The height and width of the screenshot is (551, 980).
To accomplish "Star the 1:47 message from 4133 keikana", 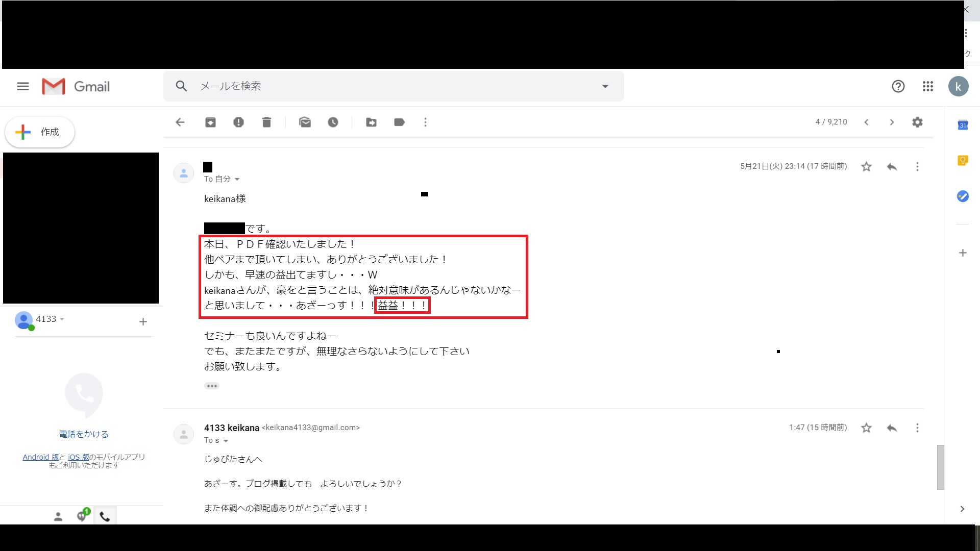I will point(866,428).
